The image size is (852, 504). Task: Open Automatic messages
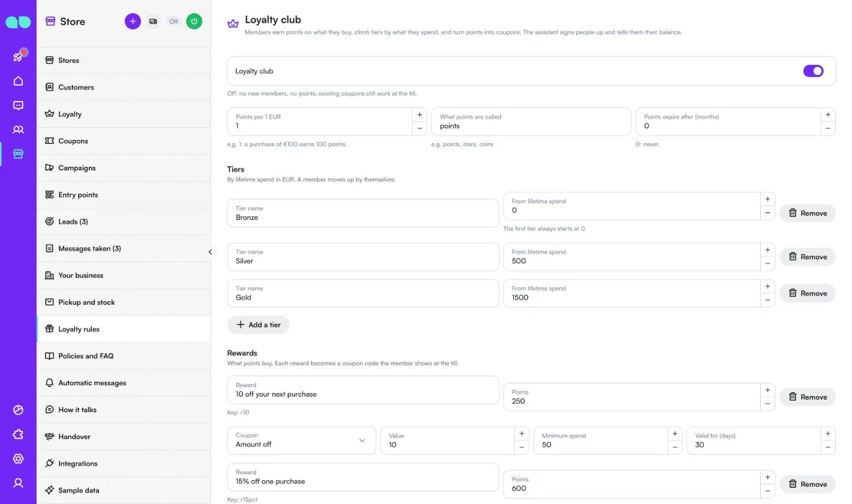pos(124,383)
